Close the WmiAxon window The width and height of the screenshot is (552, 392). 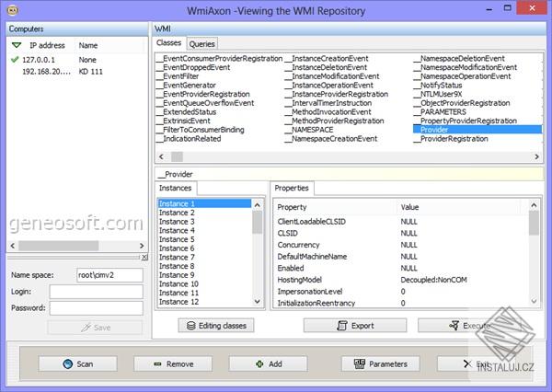tap(532, 7)
